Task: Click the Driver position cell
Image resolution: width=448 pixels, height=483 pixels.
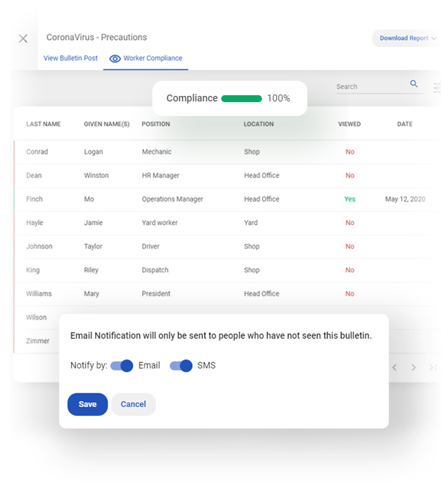Action: (x=150, y=246)
